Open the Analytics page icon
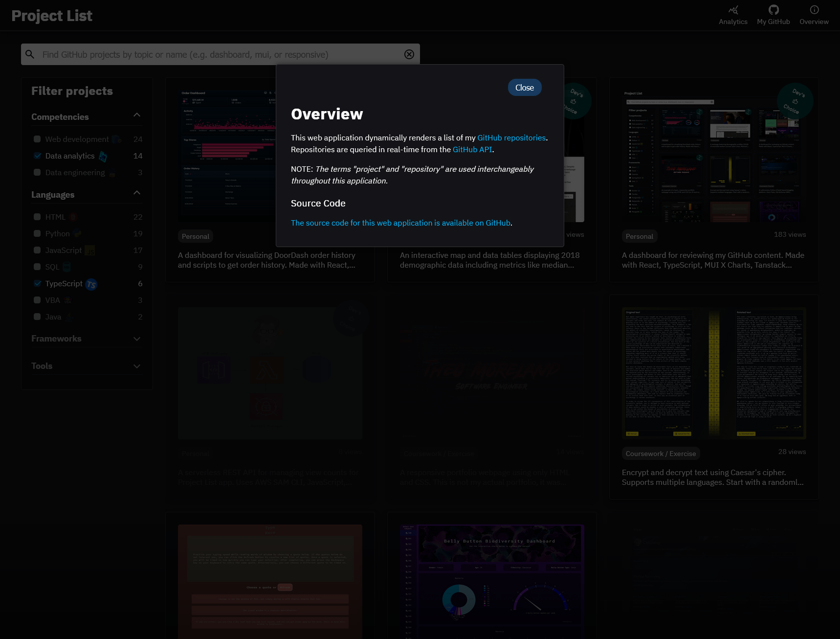Image resolution: width=840 pixels, height=639 pixels. 733,10
